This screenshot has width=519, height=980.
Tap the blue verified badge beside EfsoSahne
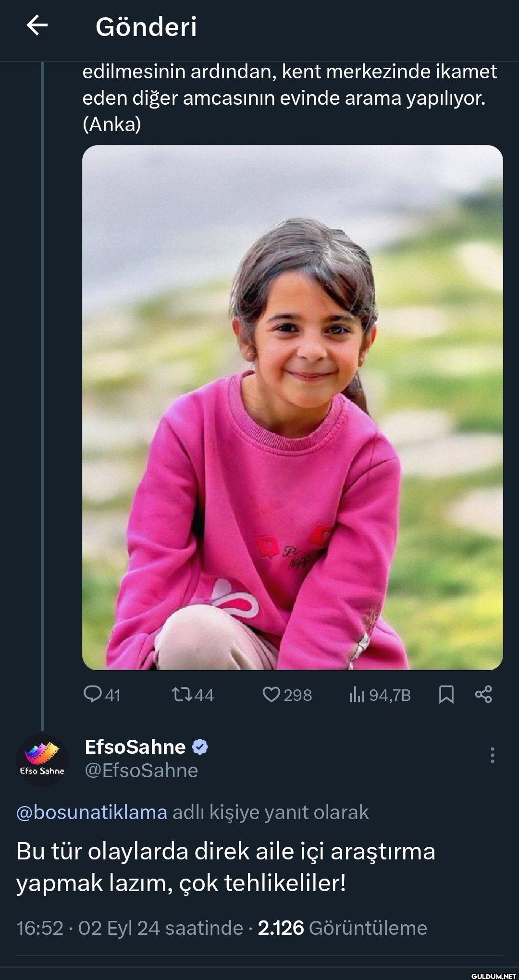point(200,747)
